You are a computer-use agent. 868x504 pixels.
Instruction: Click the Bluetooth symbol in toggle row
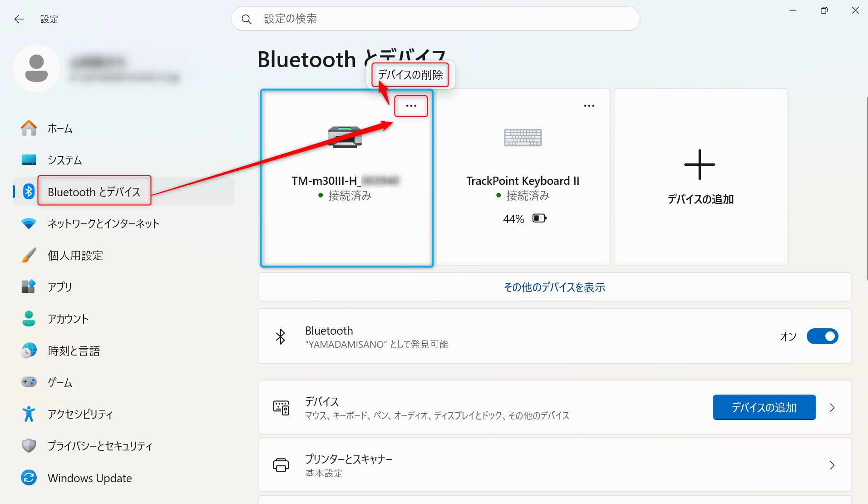(x=281, y=336)
